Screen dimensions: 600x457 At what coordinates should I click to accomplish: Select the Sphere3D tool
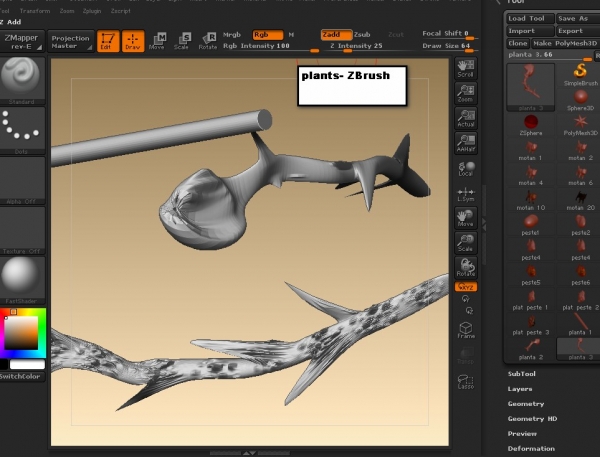580,100
